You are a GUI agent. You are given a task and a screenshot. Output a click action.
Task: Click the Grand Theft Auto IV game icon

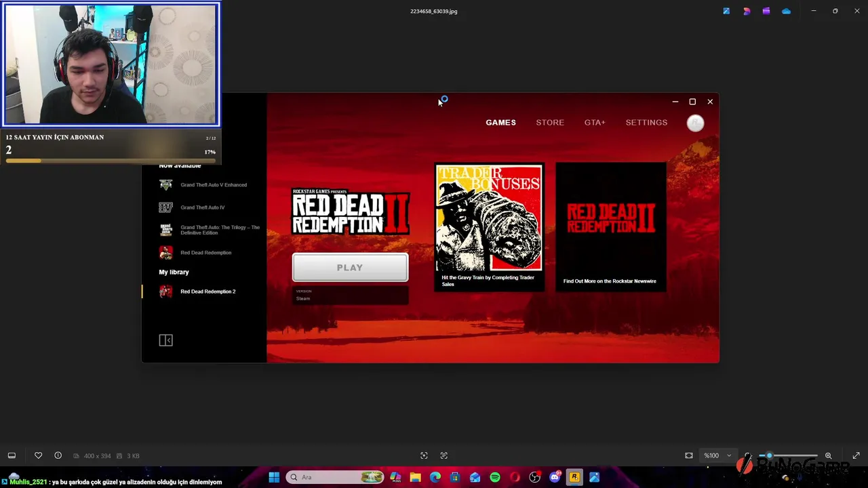(165, 207)
